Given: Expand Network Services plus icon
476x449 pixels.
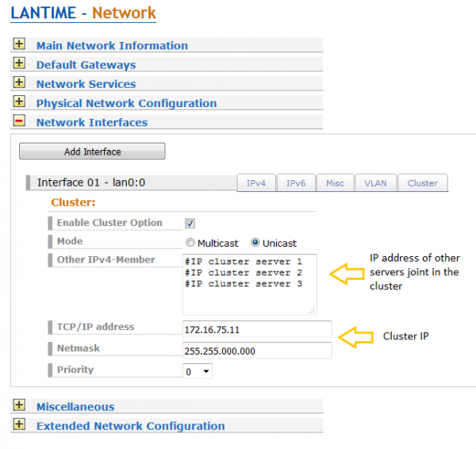Looking at the screenshot, I should pyautogui.click(x=19, y=83).
